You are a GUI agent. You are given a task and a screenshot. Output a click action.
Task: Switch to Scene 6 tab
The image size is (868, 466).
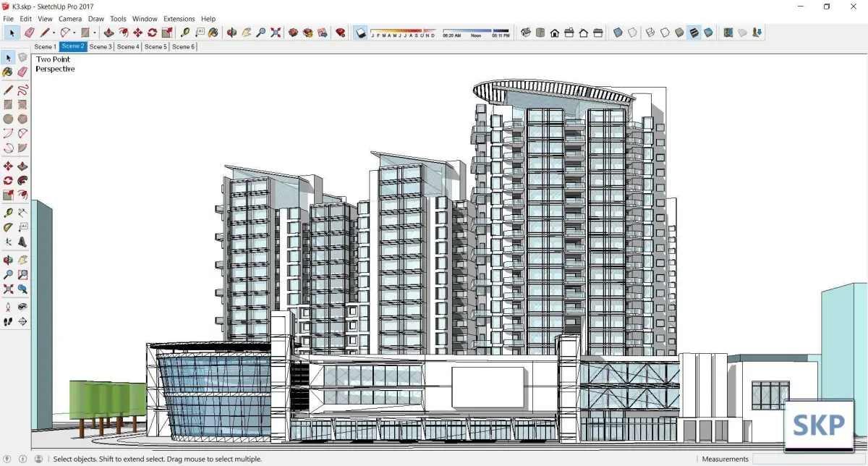[x=183, y=46]
